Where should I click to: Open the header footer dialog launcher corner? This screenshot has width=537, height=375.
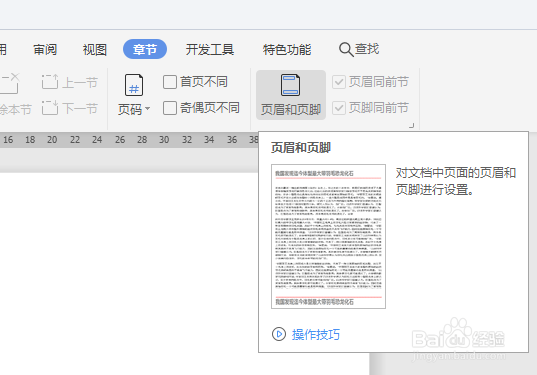pyautogui.click(x=411, y=125)
